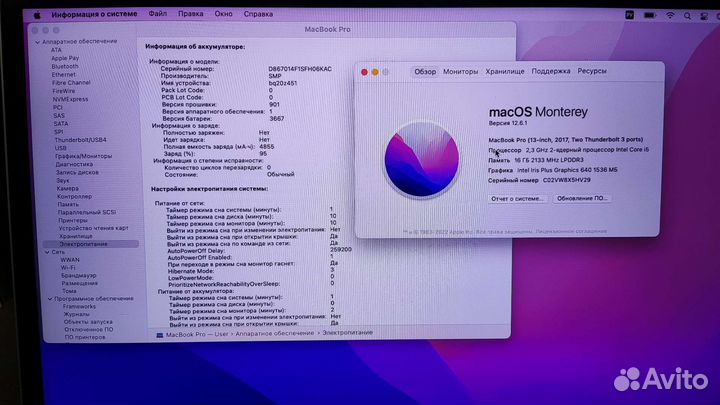Screen dimensions: 720x405
Task: Switch to the Ресурсы tab
Action: click(592, 71)
